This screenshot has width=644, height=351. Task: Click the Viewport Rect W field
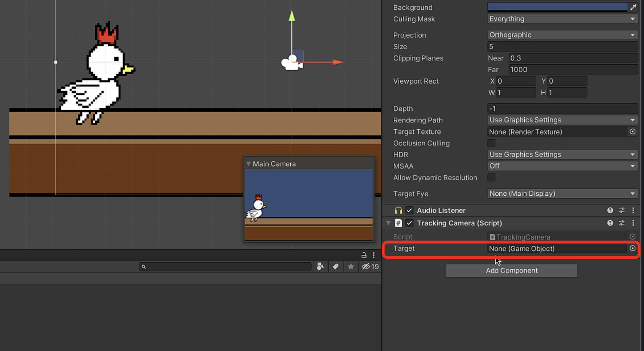(516, 93)
